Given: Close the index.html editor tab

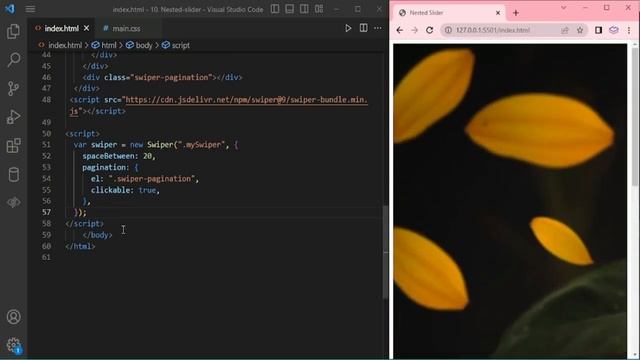Looking at the screenshot, I should pos(87,29).
